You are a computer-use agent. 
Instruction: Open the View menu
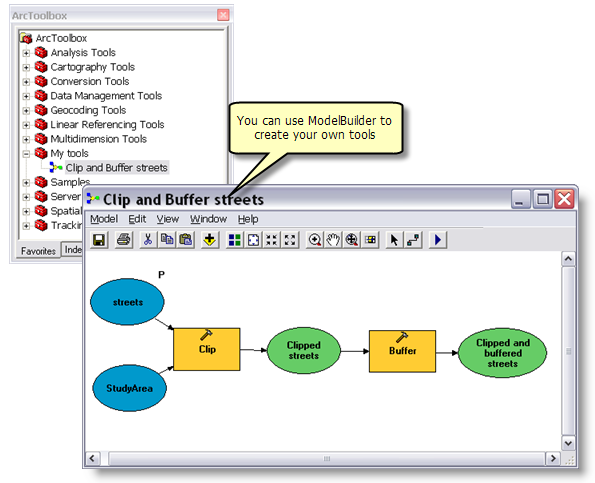(168, 219)
